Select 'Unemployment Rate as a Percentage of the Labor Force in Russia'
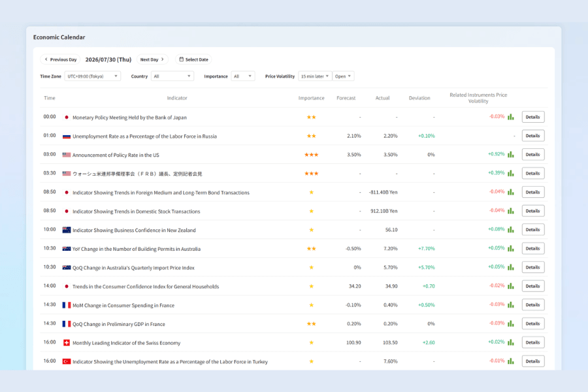This screenshot has height=392, width=588. 144,136
